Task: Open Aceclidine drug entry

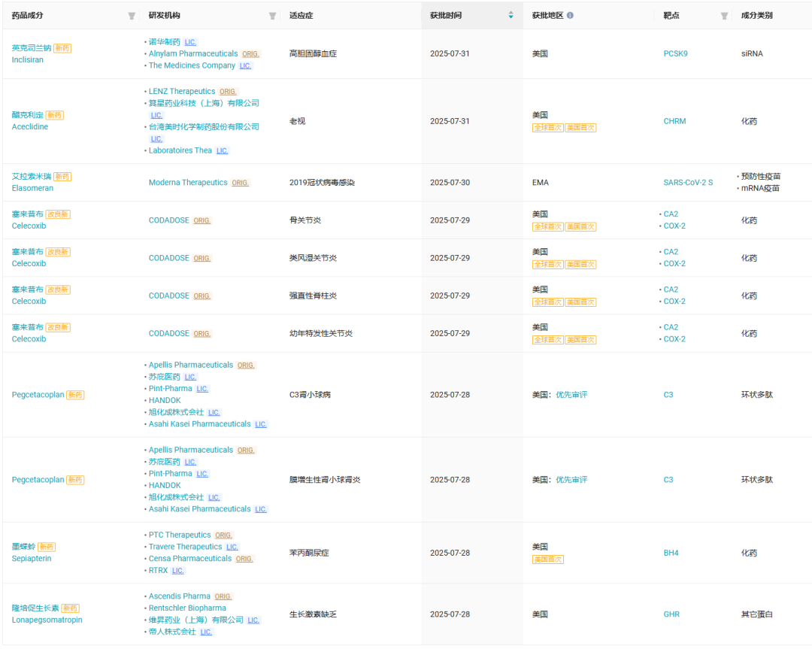Action: [30, 126]
